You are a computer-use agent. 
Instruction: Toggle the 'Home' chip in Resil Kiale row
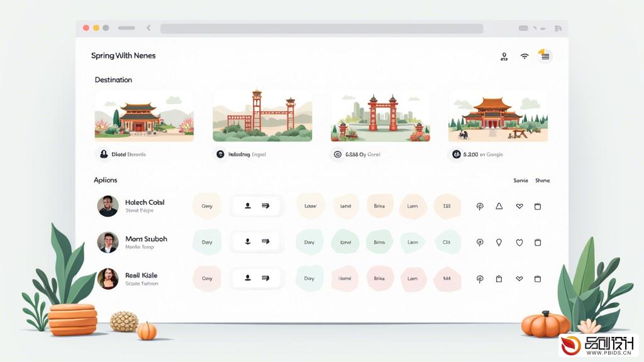pyautogui.click(x=345, y=278)
